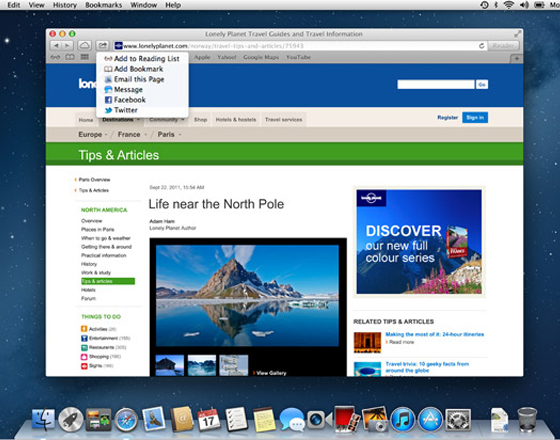Image resolution: width=560 pixels, height=440 pixels.
Task: Open Google Maps bookmark in bookmarks bar
Action: 261,57
